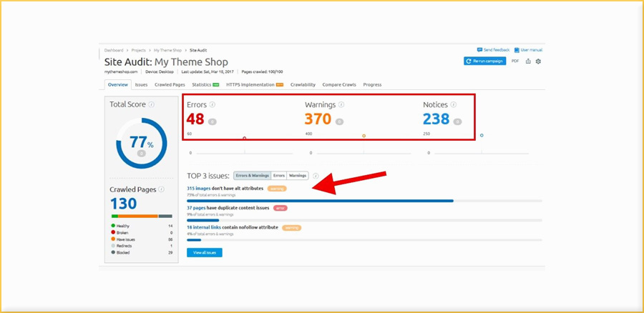Click the blue data point on Notices graph
The height and width of the screenshot is (313, 644).
(482, 135)
